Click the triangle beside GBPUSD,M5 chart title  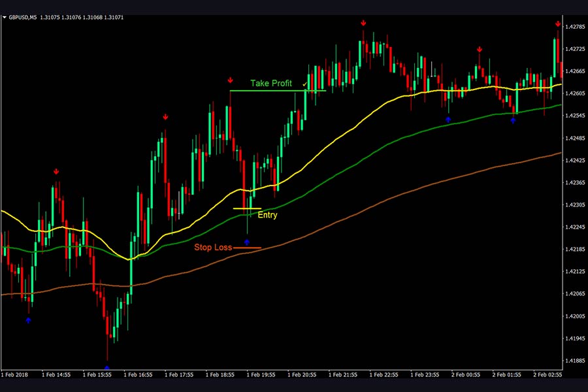(5, 17)
